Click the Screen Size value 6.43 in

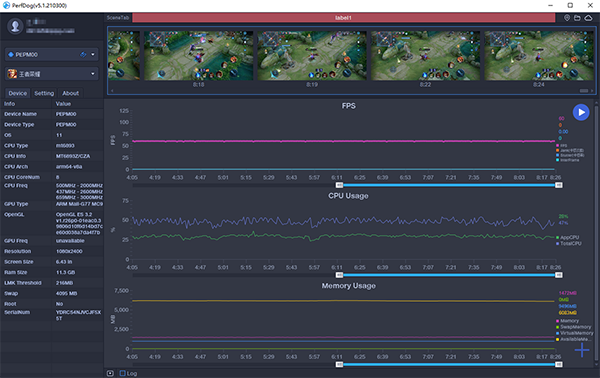coord(64,262)
